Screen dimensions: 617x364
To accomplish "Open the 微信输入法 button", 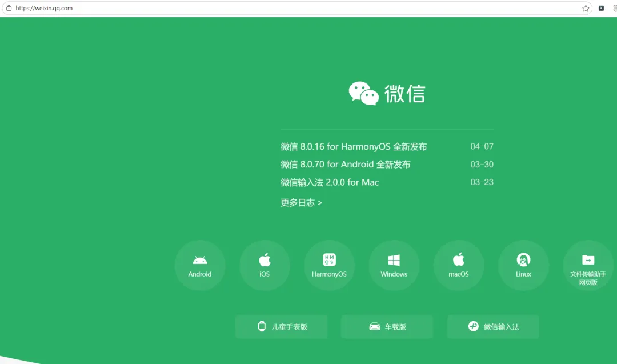I will [493, 327].
